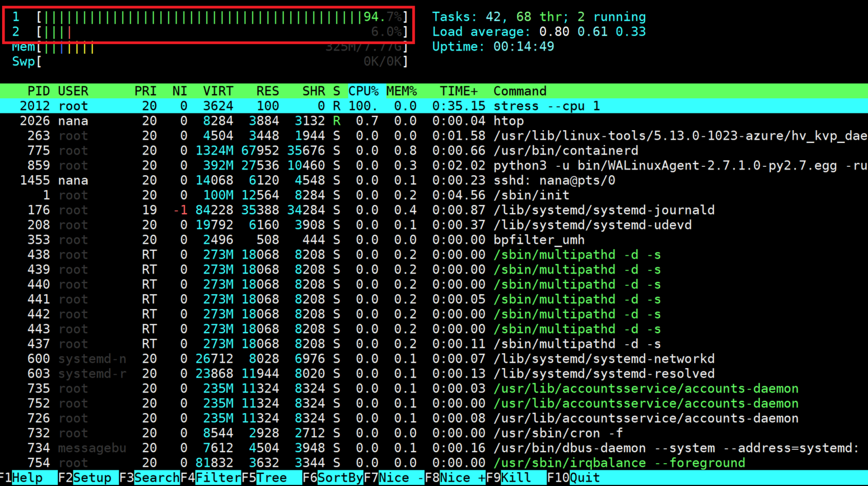The image size is (868, 486).
Task: Select the systemd-journald process row
Action: pyautogui.click(x=434, y=210)
